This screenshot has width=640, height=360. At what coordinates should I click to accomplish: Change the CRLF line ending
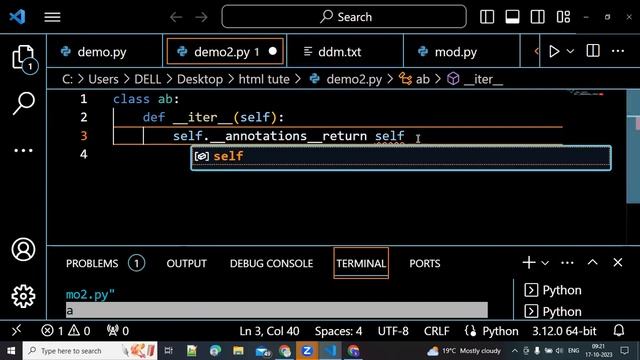436,331
